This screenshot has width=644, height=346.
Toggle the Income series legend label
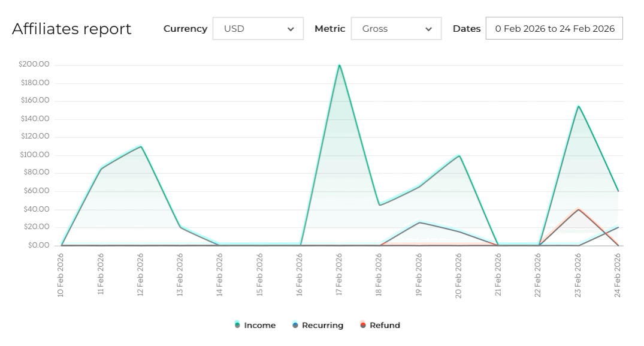coord(260,326)
